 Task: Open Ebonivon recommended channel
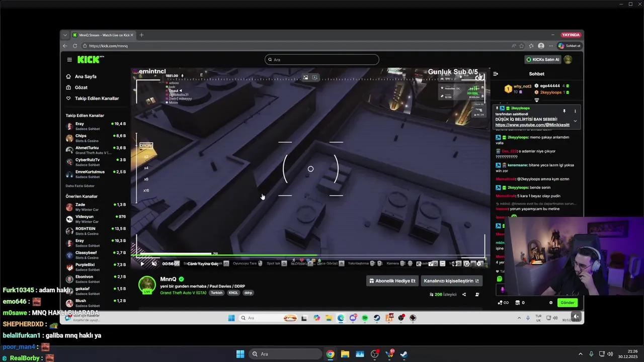coord(96,279)
